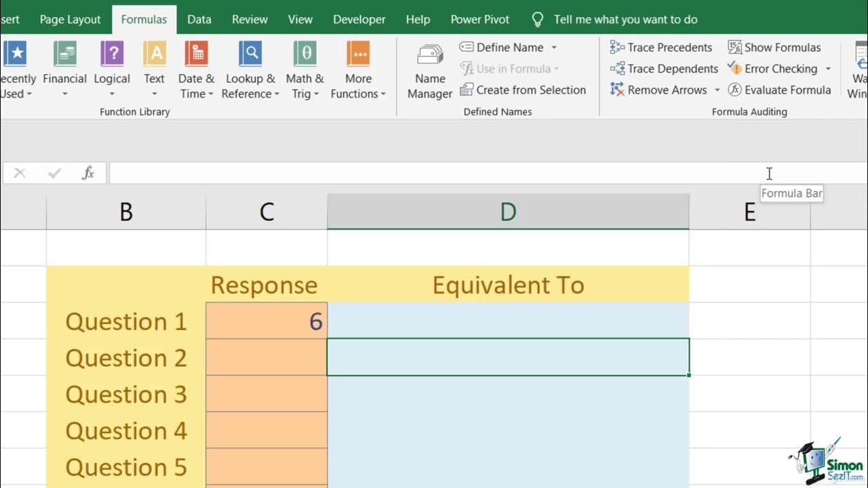Toggle Show Formulas
Screen dimensions: 868x488
pyautogui.click(x=774, y=47)
